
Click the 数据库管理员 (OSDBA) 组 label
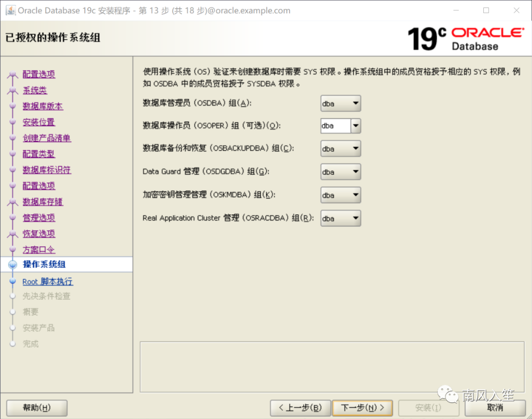click(x=197, y=103)
